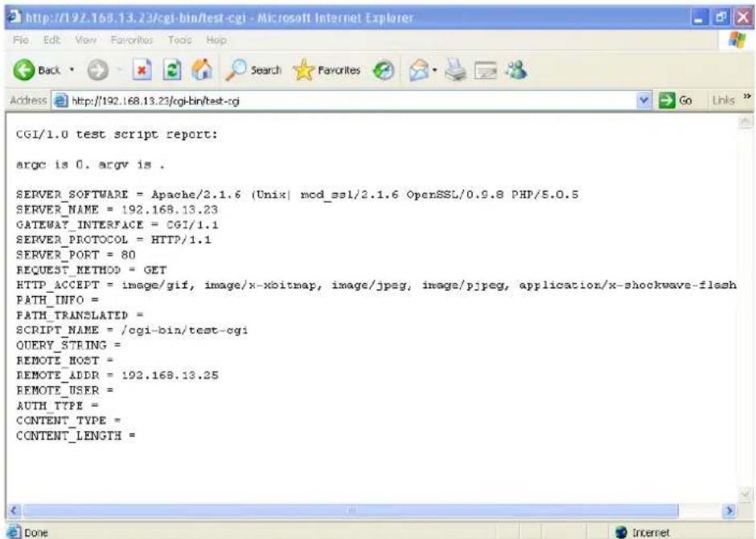Image resolution: width=756 pixels, height=539 pixels.
Task: Open the Tools menu
Action: [x=180, y=40]
